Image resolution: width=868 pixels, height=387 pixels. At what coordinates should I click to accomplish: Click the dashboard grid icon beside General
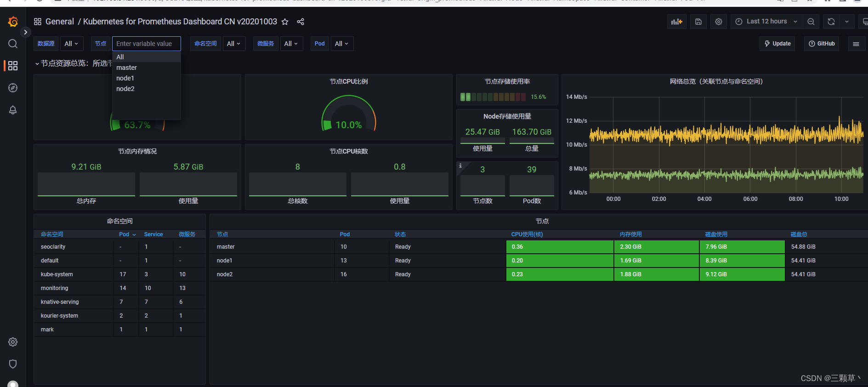38,22
